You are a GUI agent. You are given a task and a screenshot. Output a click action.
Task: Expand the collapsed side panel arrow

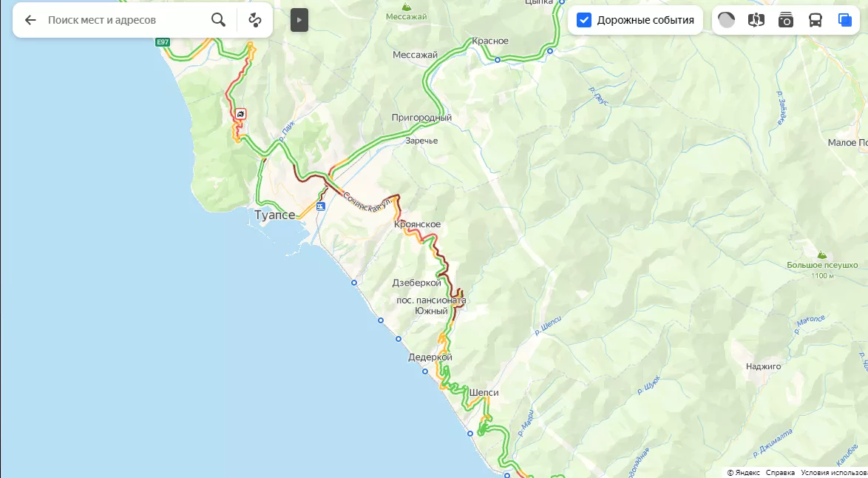pos(299,20)
